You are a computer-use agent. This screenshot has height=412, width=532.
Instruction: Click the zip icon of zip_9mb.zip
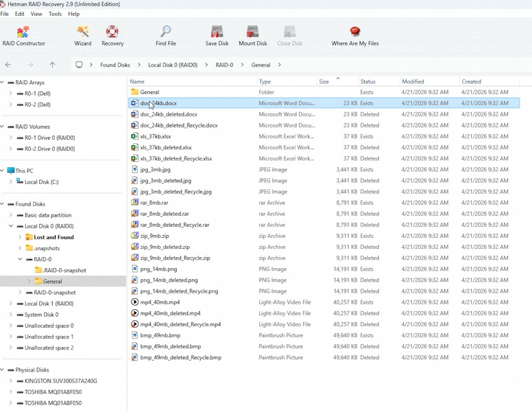pyautogui.click(x=134, y=236)
